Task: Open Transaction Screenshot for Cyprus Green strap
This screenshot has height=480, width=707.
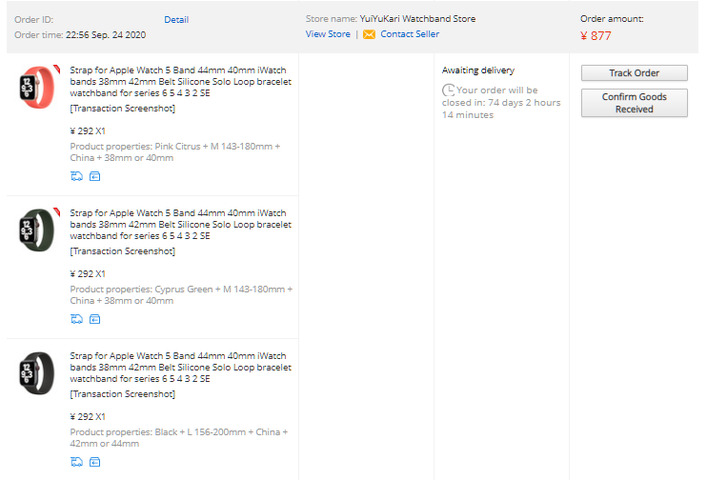Action: click(x=122, y=251)
